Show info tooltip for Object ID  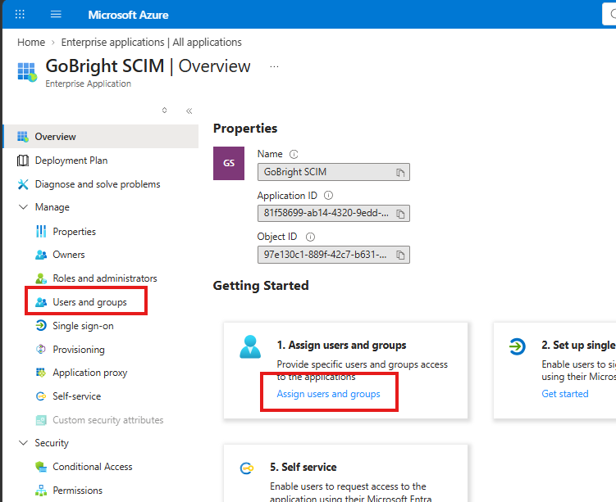[x=310, y=237]
